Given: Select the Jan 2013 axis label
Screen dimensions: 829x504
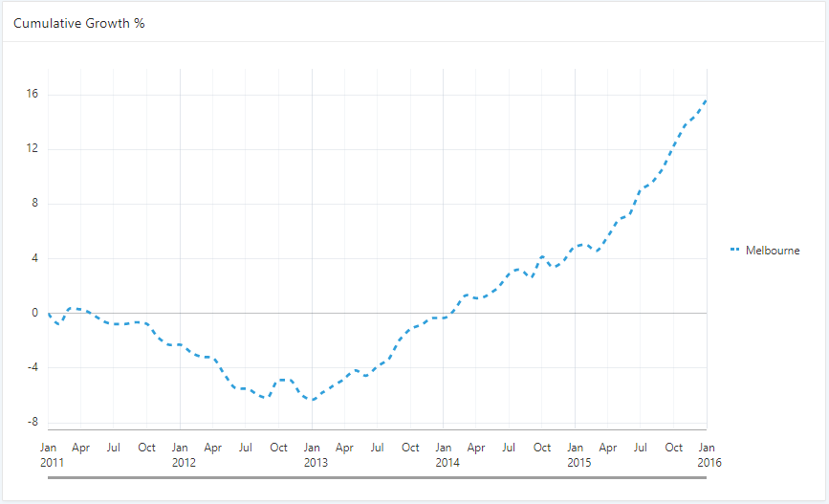Looking at the screenshot, I should click(315, 454).
